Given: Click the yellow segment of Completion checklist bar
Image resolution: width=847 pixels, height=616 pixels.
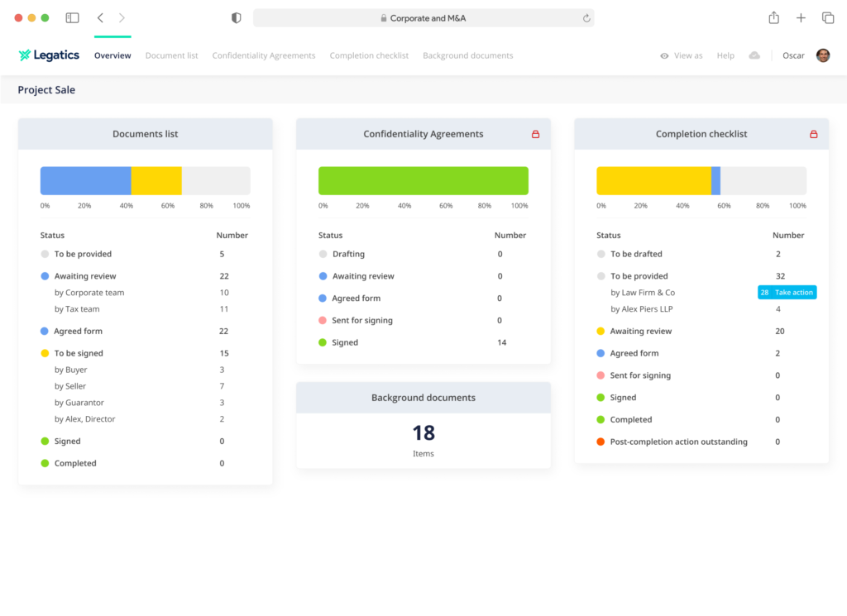Looking at the screenshot, I should coord(653,181).
